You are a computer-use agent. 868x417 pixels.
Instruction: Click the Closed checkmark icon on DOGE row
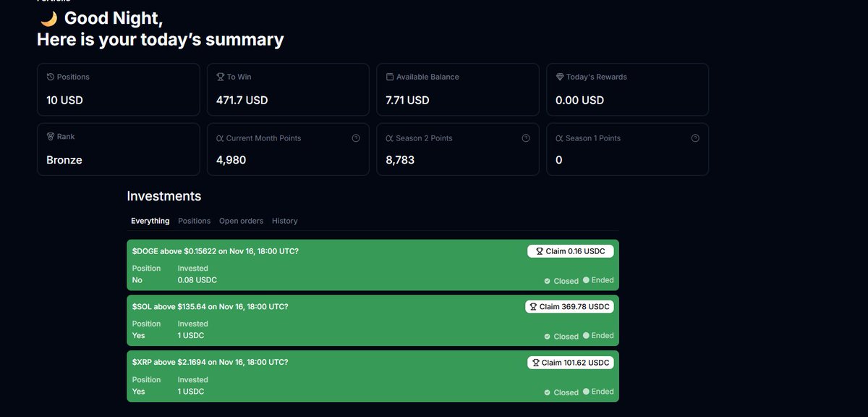[x=548, y=281]
